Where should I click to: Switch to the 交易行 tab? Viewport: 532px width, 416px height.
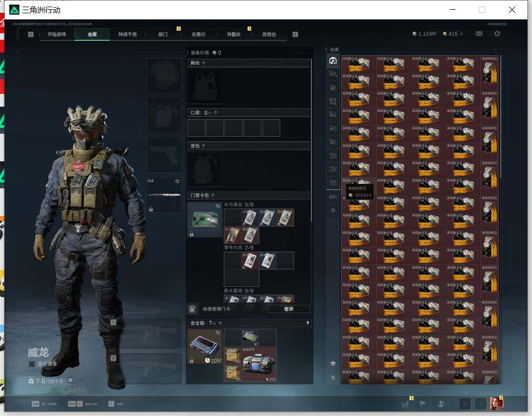click(198, 34)
